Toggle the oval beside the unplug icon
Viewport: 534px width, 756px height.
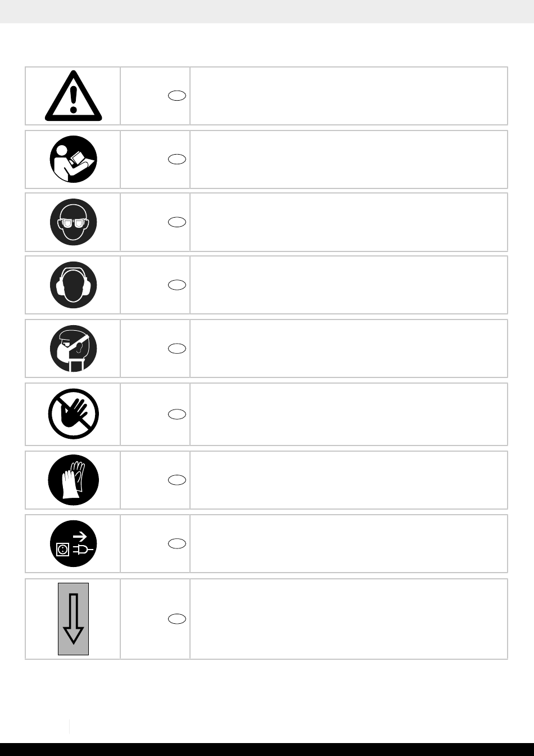[177, 544]
